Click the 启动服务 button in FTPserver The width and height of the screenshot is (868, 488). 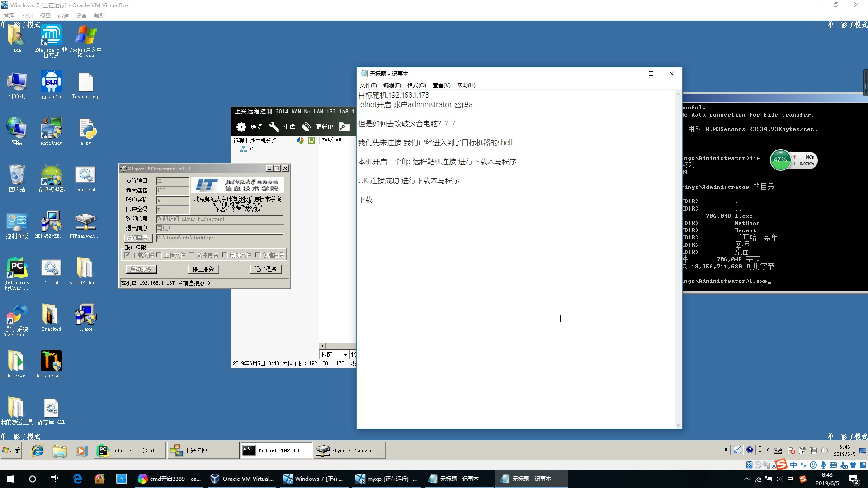click(x=141, y=269)
